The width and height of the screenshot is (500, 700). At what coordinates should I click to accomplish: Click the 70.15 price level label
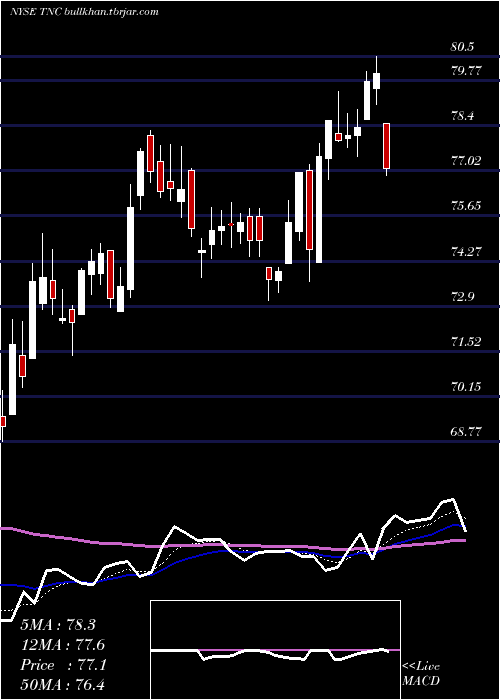click(x=467, y=387)
